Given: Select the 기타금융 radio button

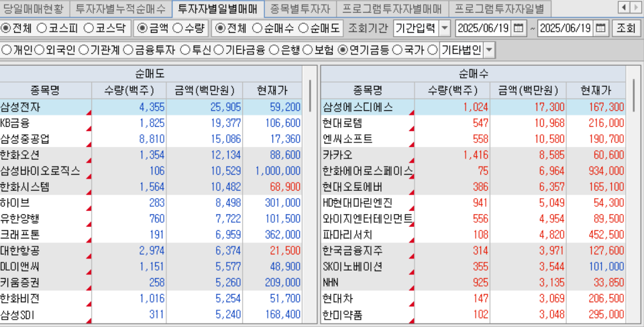Looking at the screenshot, I should pos(219,50).
